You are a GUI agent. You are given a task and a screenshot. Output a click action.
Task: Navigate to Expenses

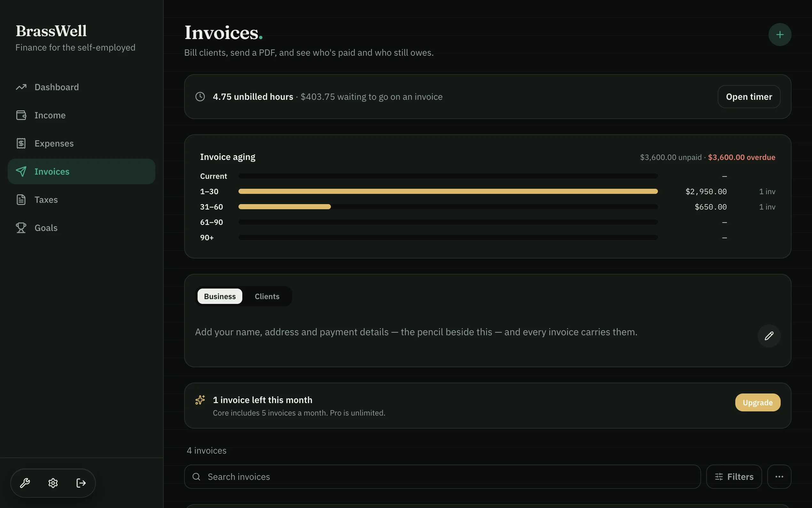coord(82,143)
